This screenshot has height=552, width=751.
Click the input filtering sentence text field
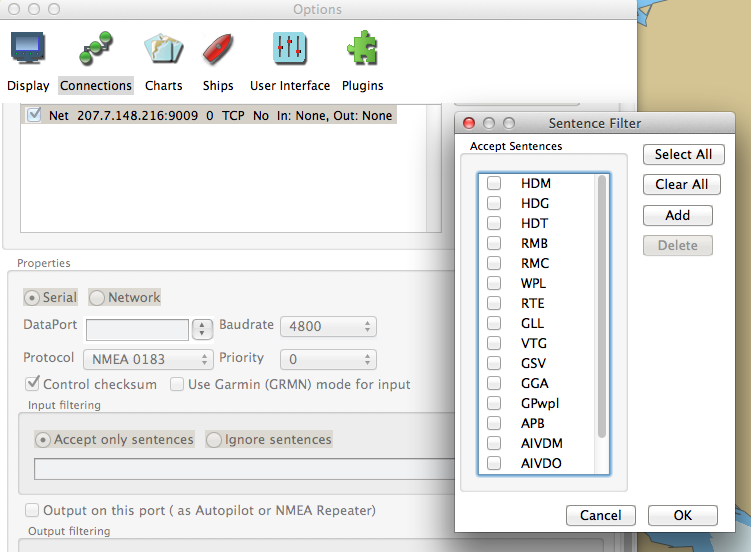(244, 469)
